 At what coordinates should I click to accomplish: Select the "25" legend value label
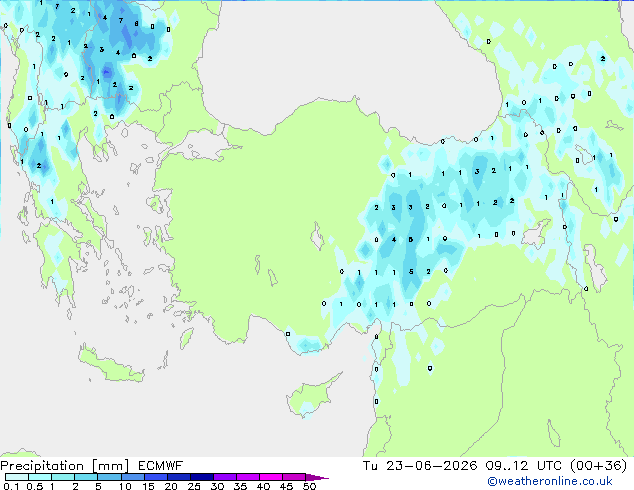(x=194, y=486)
